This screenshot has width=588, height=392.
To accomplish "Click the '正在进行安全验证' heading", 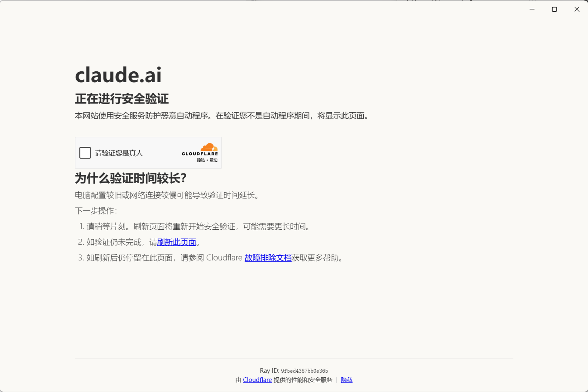I will pos(122,99).
